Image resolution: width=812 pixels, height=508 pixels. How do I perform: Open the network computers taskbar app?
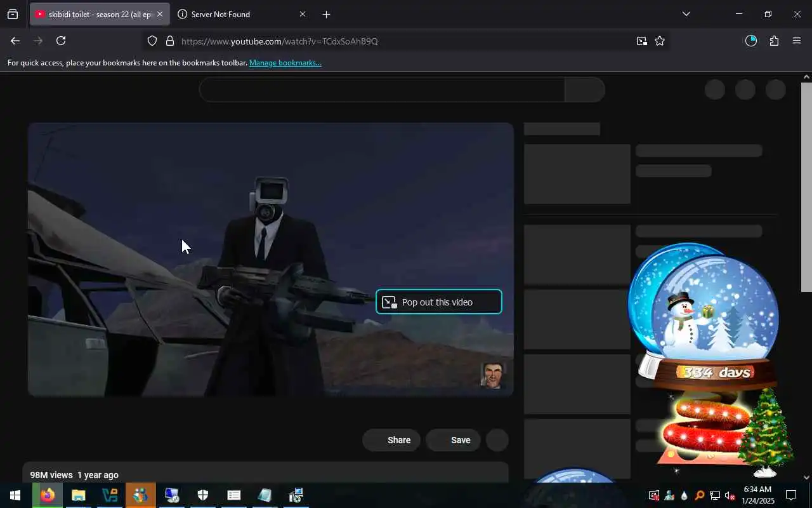(x=296, y=495)
